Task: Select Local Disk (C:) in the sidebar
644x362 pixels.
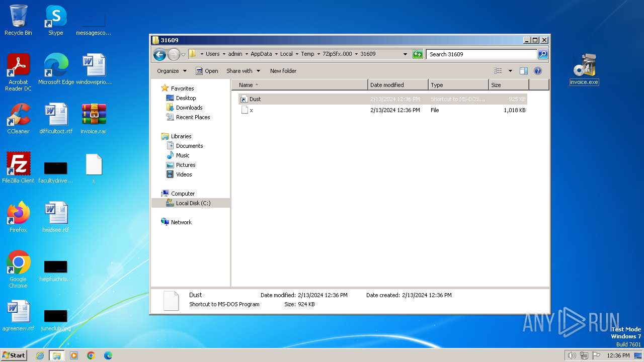Action: (191, 203)
